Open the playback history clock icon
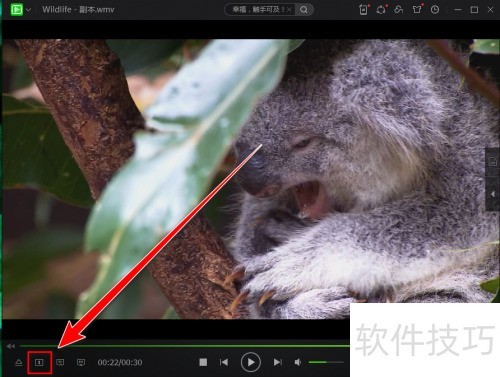500x377 pixels. click(x=435, y=10)
